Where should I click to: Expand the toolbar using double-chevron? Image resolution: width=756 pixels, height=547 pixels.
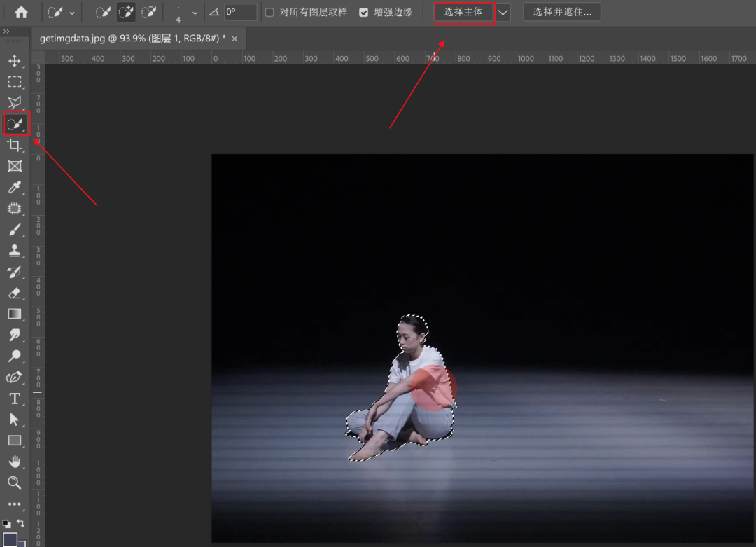[x=6, y=32]
